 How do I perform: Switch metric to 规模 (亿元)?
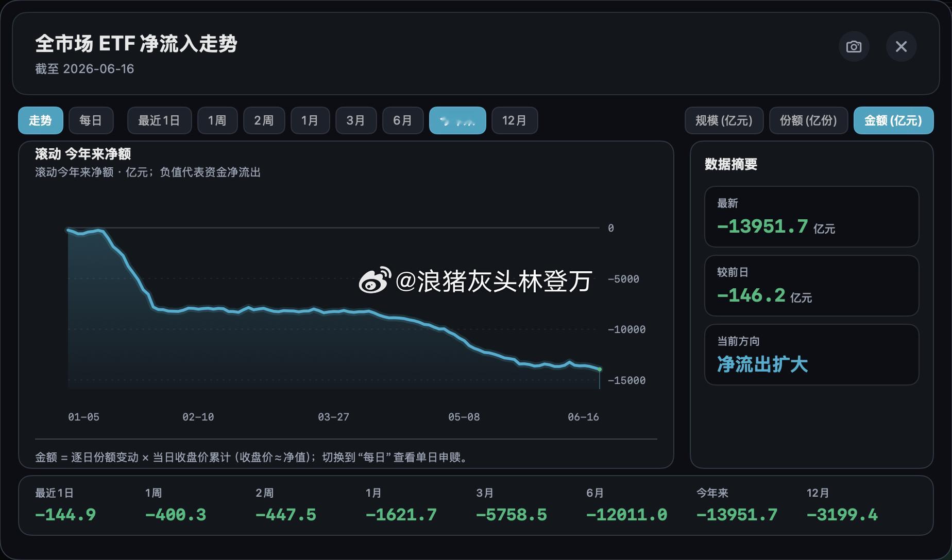pos(724,120)
